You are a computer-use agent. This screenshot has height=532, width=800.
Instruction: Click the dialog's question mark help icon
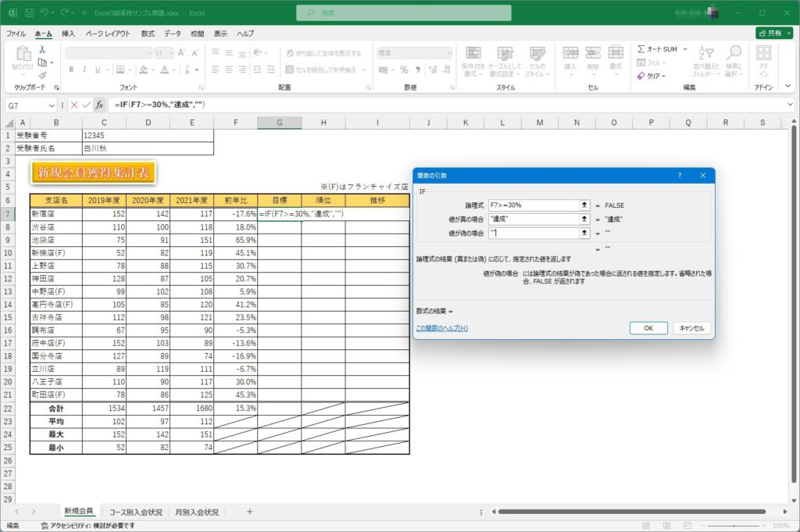pyautogui.click(x=679, y=176)
